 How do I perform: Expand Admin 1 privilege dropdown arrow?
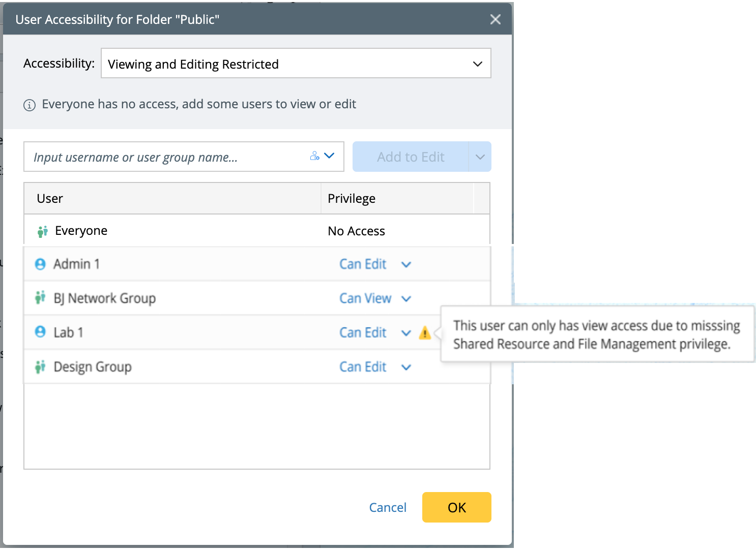(x=406, y=264)
